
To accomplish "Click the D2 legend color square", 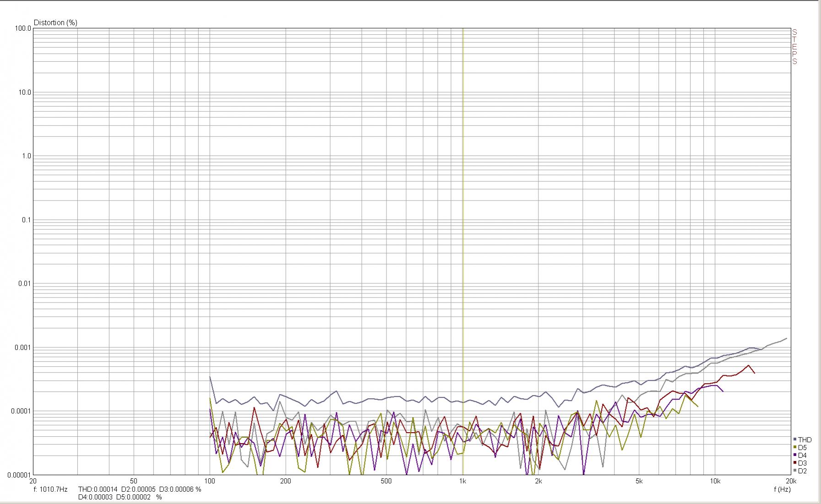I will [795, 471].
